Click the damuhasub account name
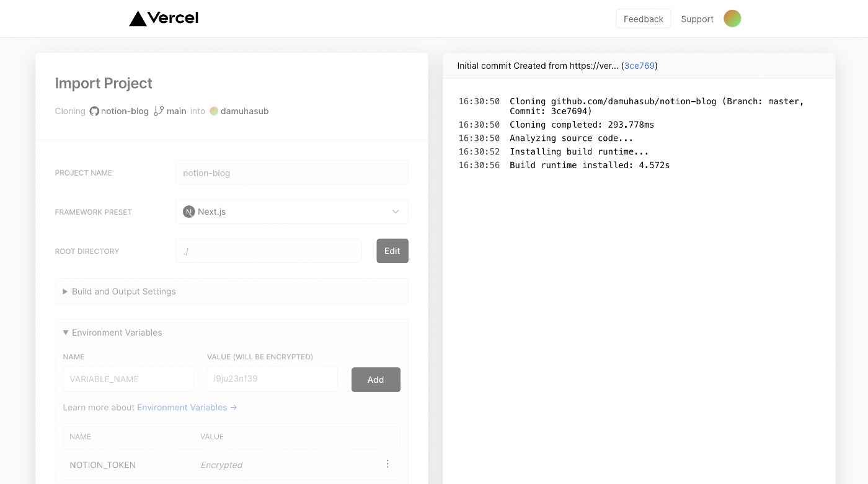The height and width of the screenshot is (484, 868). click(244, 111)
